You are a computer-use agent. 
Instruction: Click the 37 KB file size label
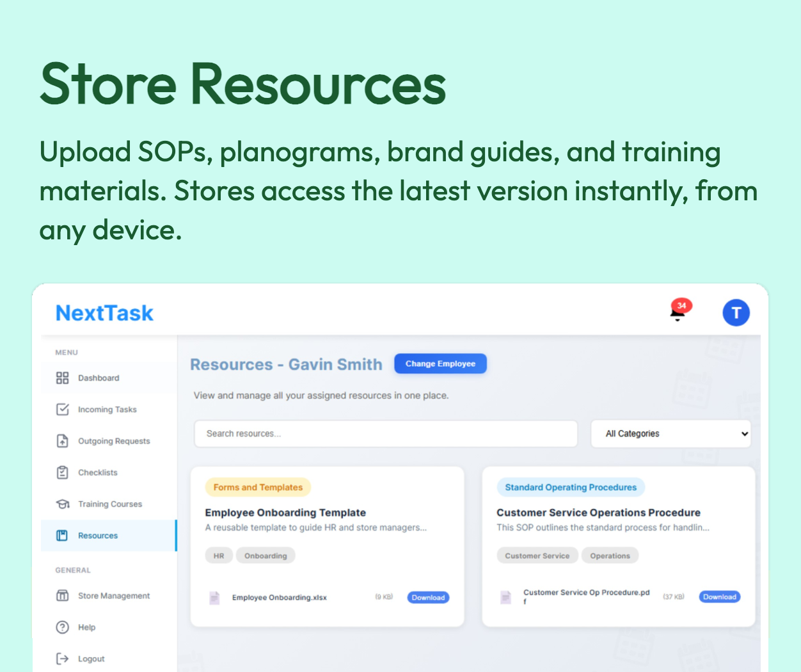(674, 596)
